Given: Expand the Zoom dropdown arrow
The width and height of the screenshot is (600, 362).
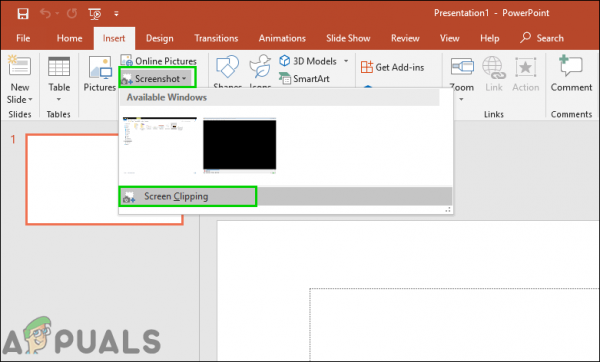Looking at the screenshot, I should click(461, 99).
